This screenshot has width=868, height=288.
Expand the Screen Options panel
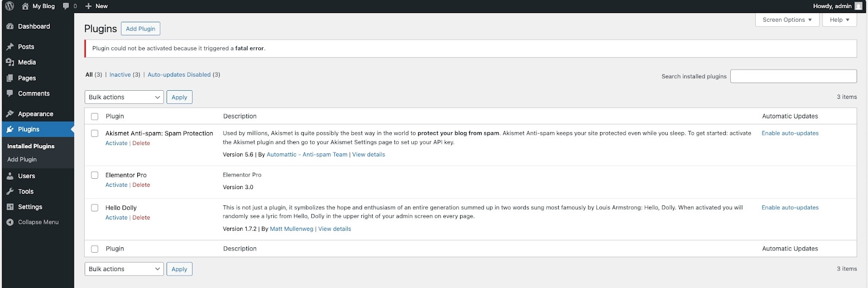click(x=787, y=20)
